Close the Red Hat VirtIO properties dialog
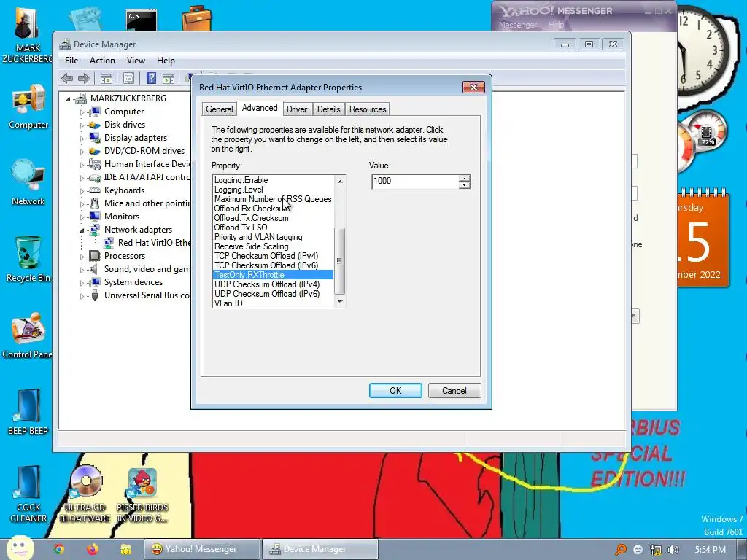The width and height of the screenshot is (747, 560). coord(473,87)
